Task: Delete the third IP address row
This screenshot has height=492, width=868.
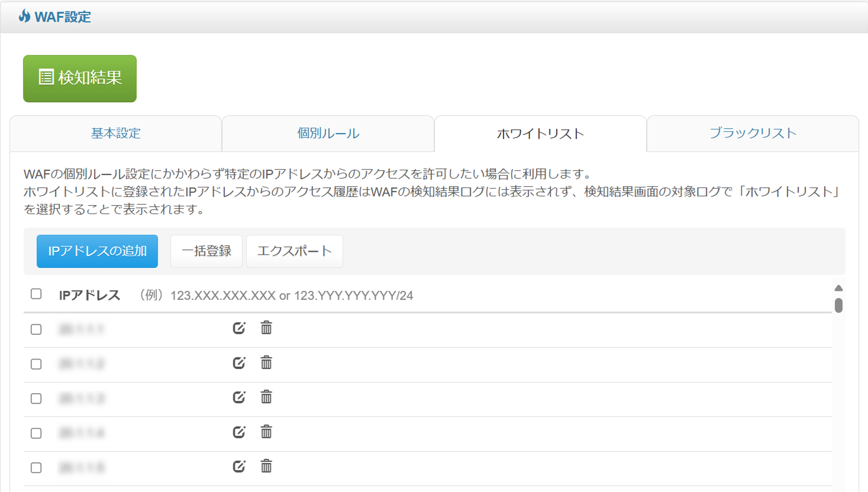Action: (266, 397)
